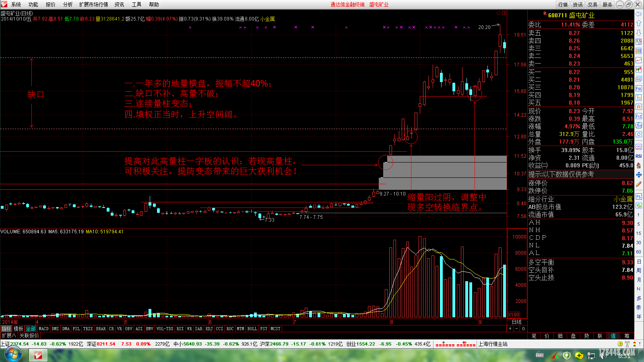Open the tree structure icon in sidebar
The height and width of the screenshot is (362, 644).
tap(639, 97)
